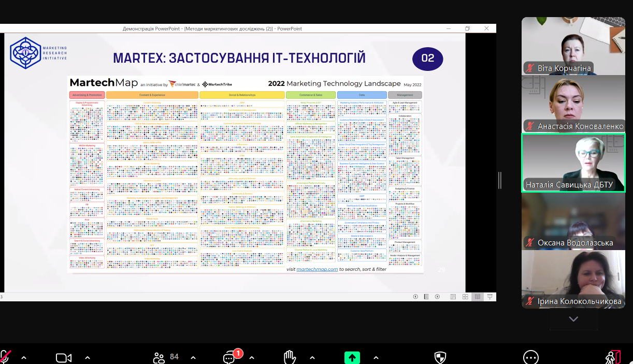This screenshot has height=364, width=633.
Task: Go to the previous slide in PowerPoint
Action: (415, 297)
